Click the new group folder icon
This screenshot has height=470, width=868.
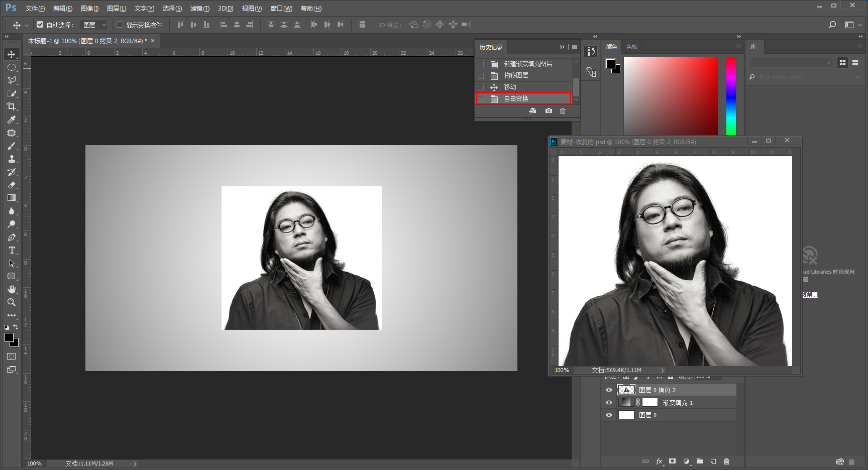[x=700, y=461]
